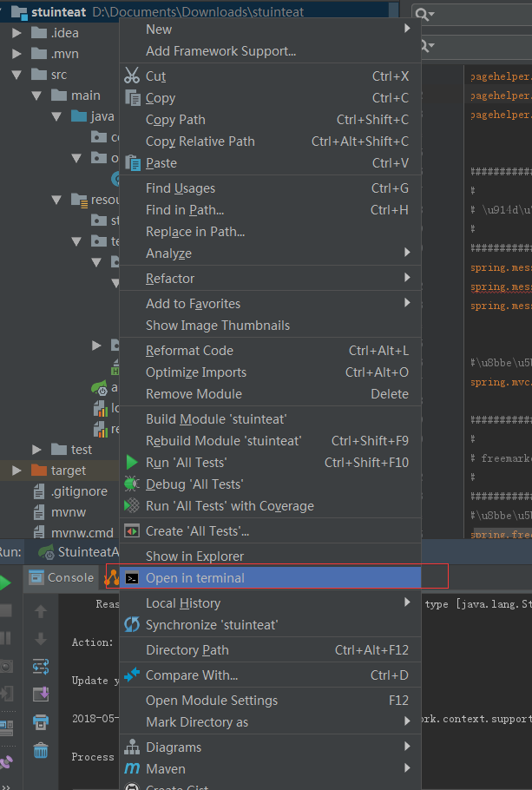
Task: Click the Down stack trace arrow
Action: 41,639
